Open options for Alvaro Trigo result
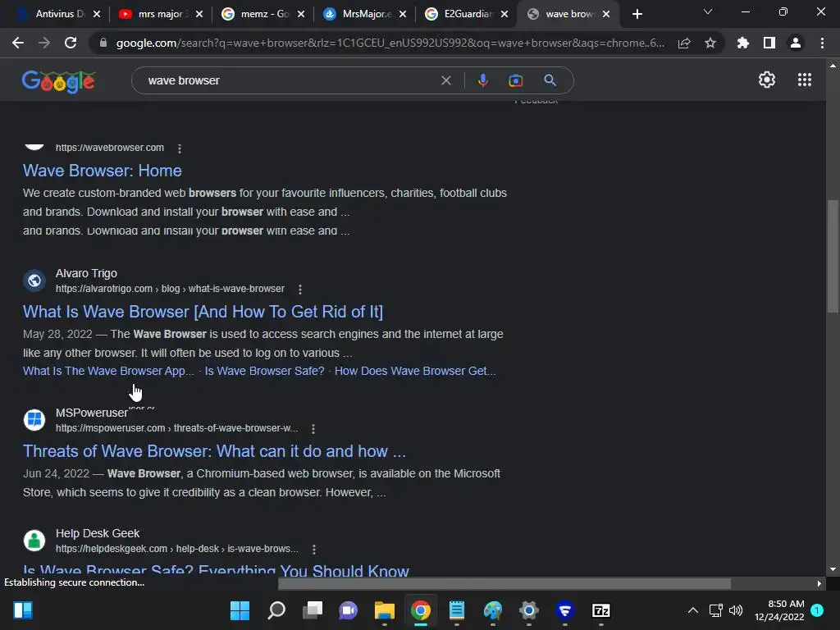Image resolution: width=840 pixels, height=630 pixels. coord(300,290)
